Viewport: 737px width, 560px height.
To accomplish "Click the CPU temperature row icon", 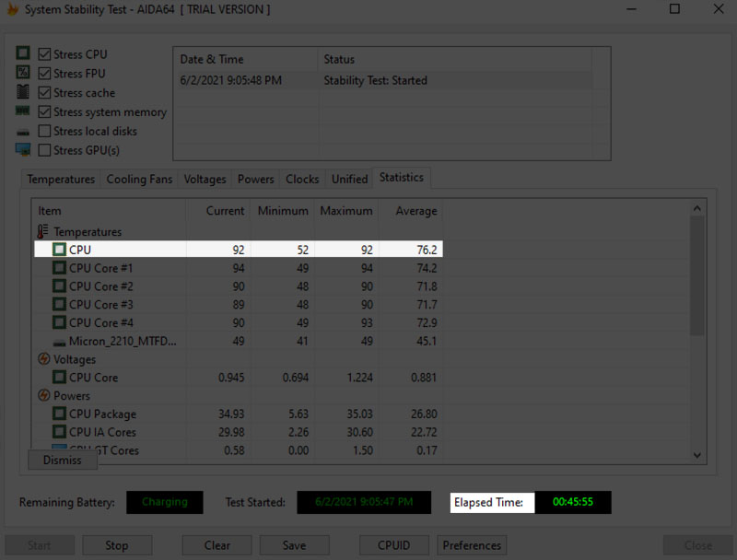I will coord(59,250).
